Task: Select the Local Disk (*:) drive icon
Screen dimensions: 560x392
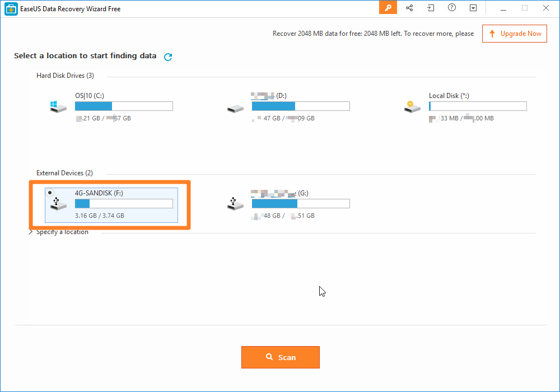Action: pos(412,107)
